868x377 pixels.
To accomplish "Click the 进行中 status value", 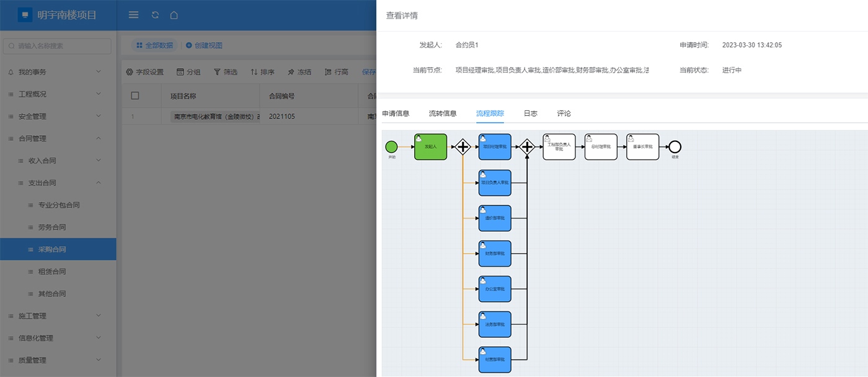I will click(732, 70).
